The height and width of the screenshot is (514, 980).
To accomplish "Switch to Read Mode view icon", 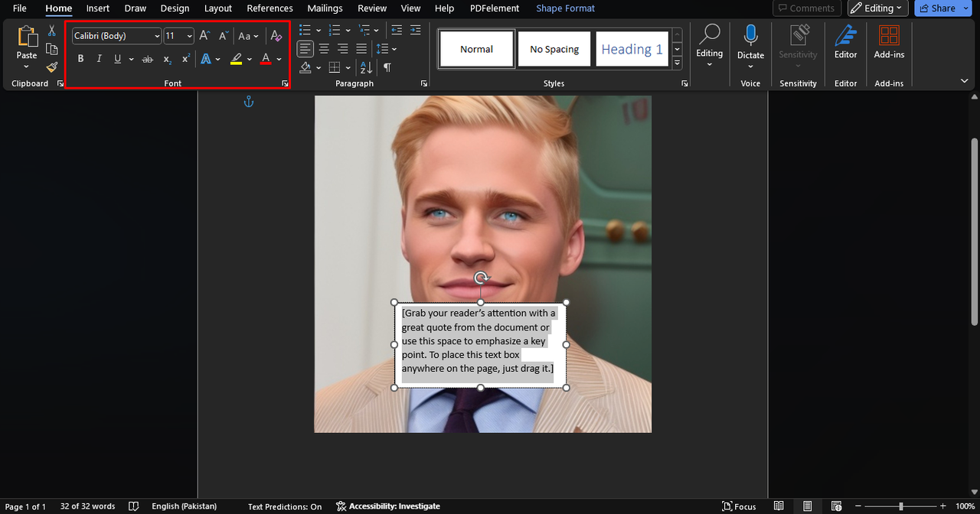I will pos(779,506).
